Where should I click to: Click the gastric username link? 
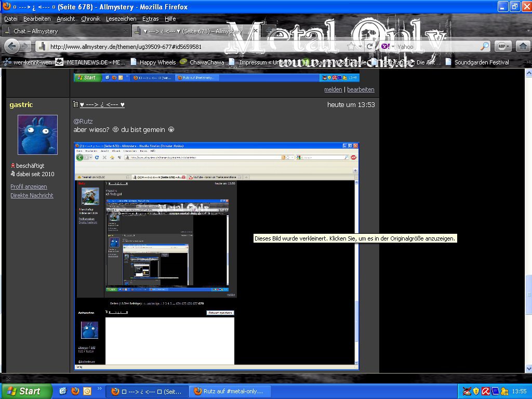pyautogui.click(x=21, y=104)
